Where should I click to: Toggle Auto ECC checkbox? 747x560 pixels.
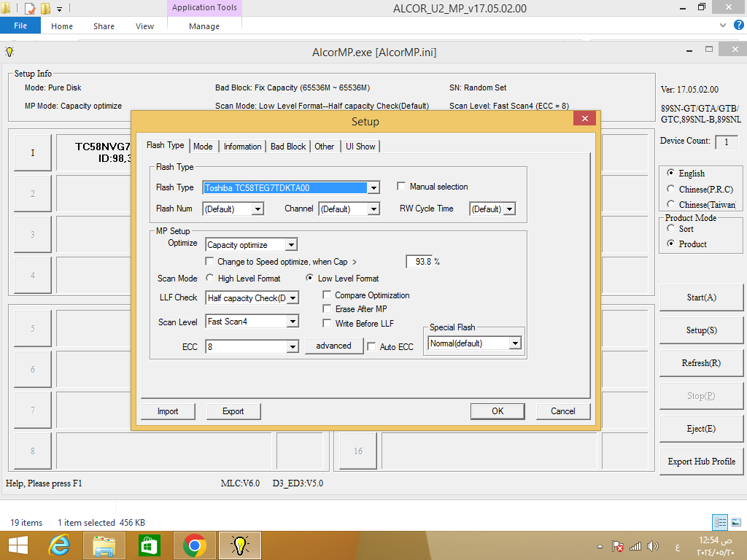[x=371, y=346]
